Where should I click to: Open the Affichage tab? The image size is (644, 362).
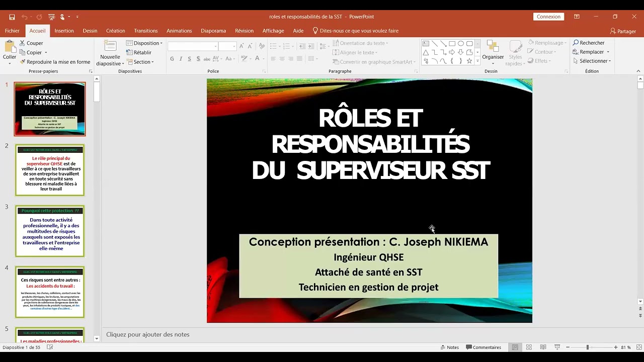click(273, 31)
